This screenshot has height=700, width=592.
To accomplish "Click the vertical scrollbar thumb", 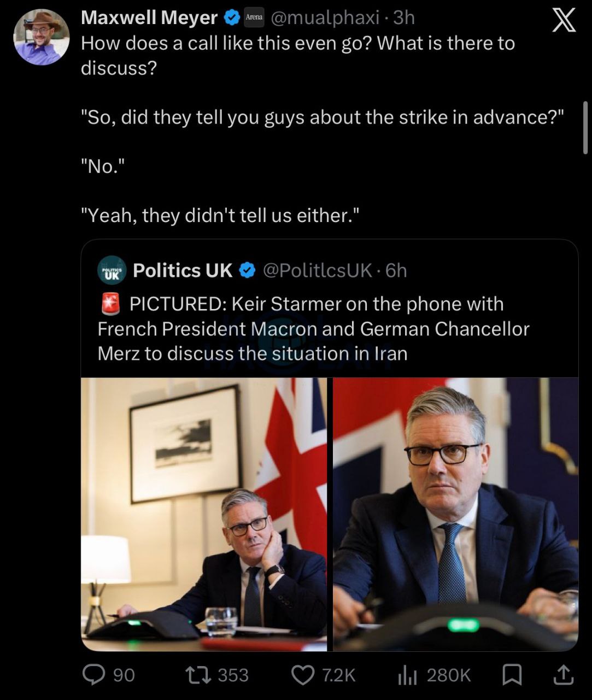I will pos(585,128).
